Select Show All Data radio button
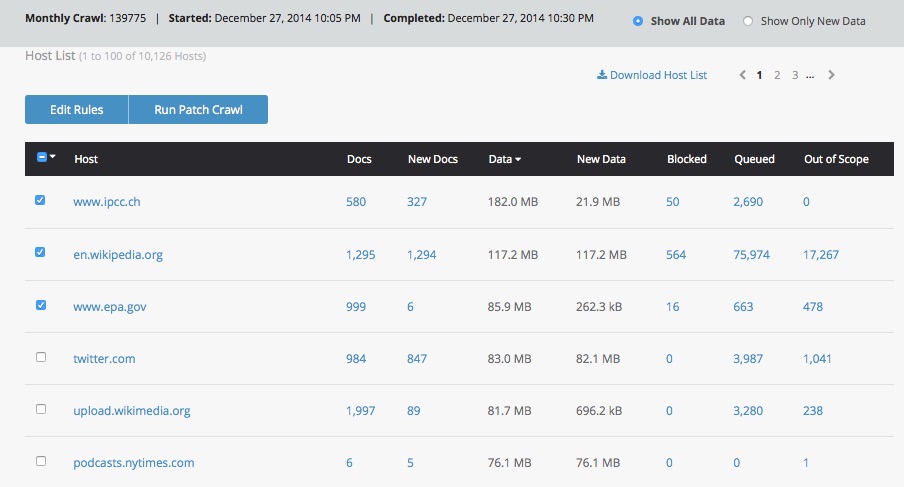904x487 pixels. (x=638, y=21)
